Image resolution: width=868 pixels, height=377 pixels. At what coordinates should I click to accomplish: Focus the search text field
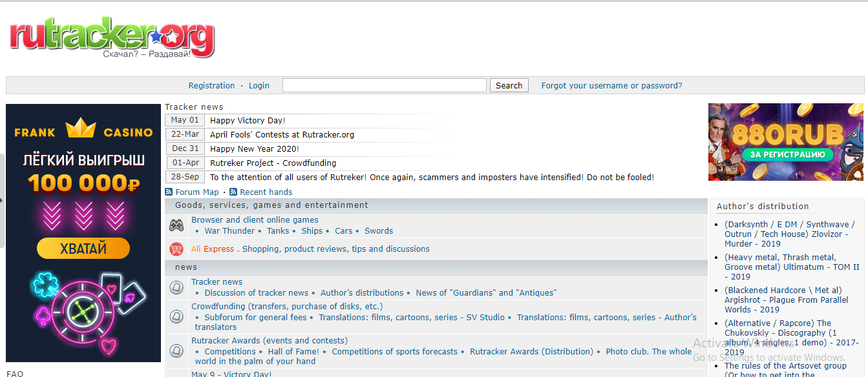[x=384, y=85]
